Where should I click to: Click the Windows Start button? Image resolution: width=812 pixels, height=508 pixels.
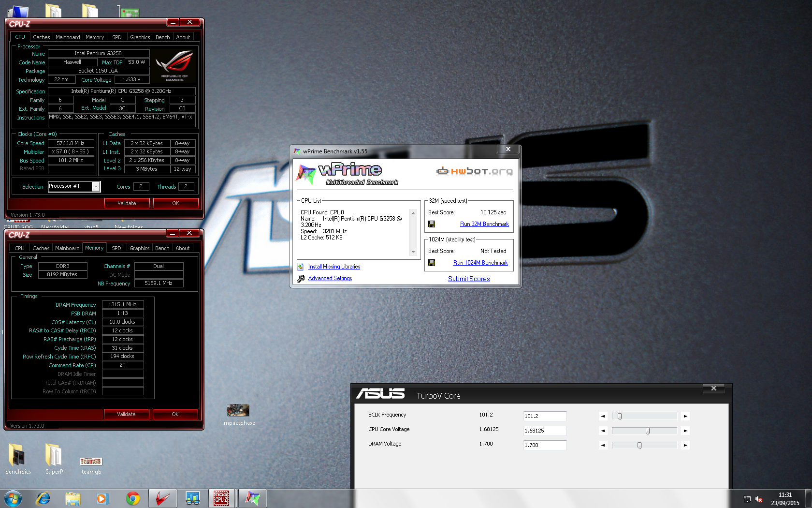pos(13,498)
